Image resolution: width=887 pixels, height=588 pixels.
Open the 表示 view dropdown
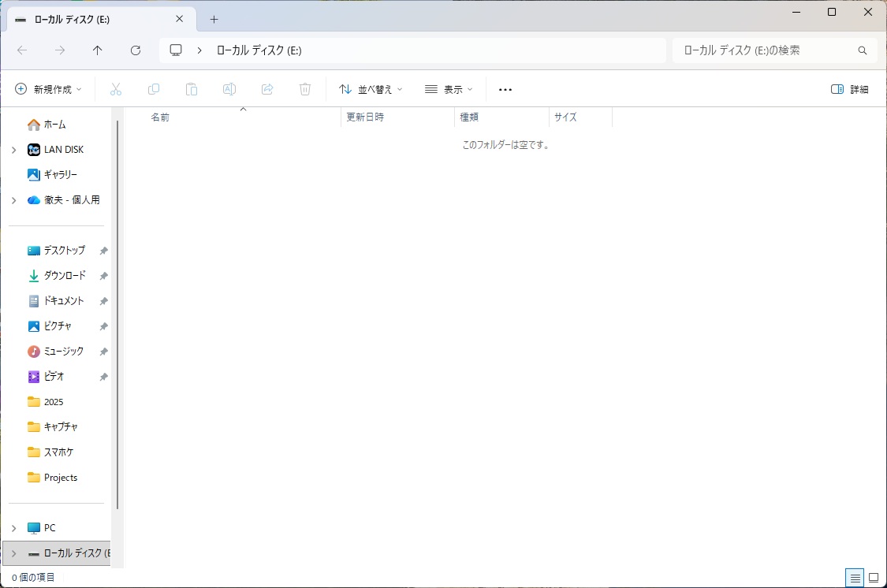[449, 90]
